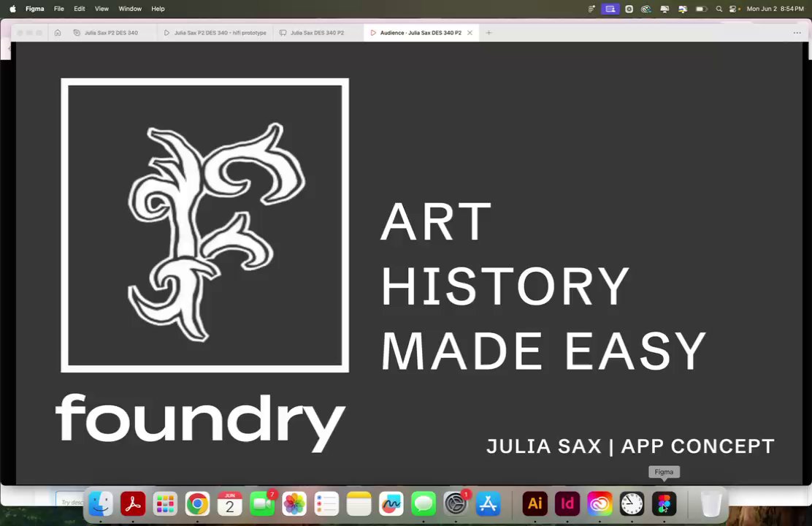812x526 pixels.
Task: Switch to the hifi prototype tab
Action: 215,33
